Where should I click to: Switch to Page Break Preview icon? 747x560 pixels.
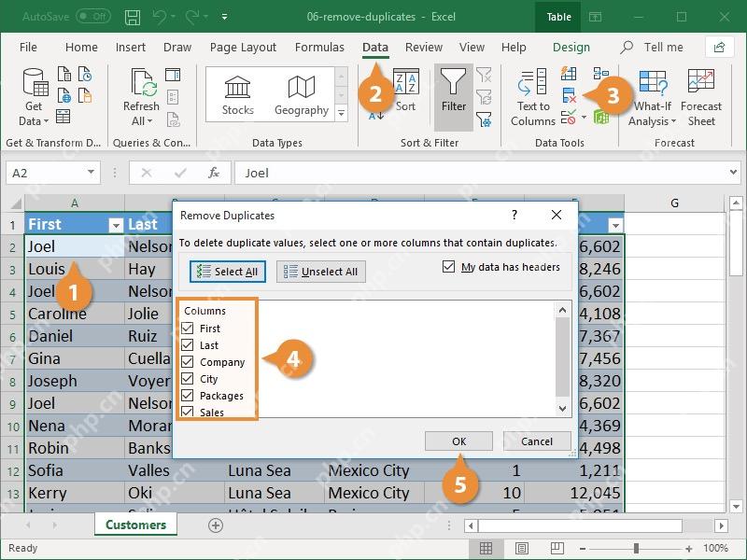[x=557, y=548]
